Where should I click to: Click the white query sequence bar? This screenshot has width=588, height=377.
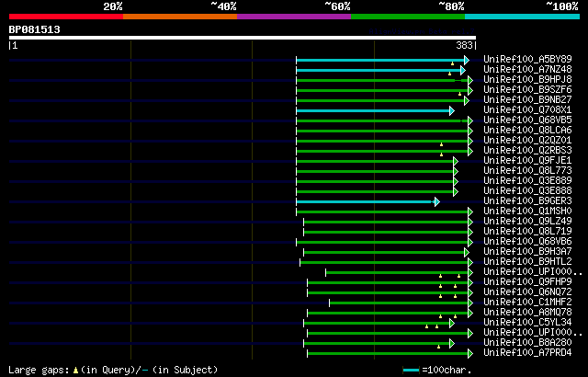[243, 38]
